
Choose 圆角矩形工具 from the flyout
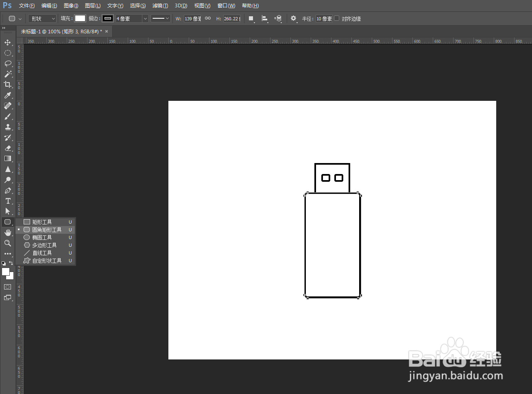pyautogui.click(x=46, y=230)
